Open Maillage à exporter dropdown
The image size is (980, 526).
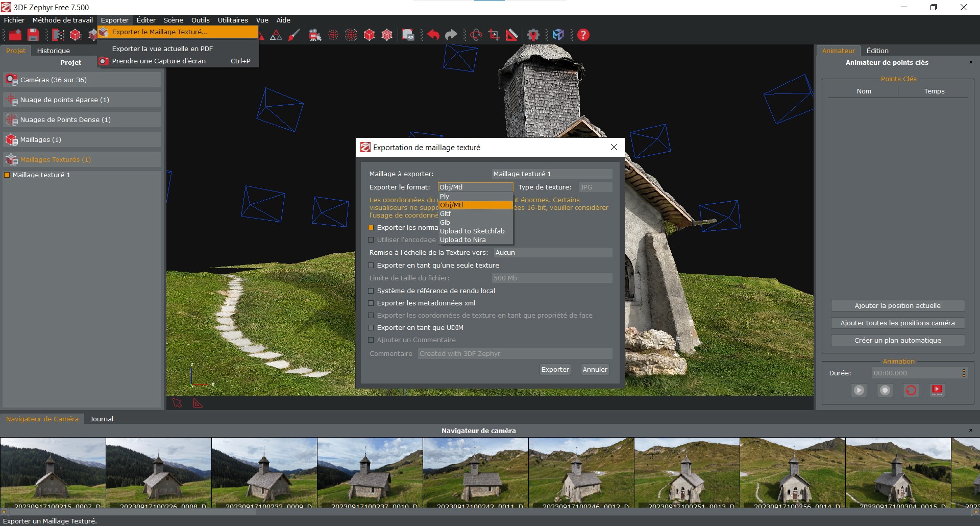tap(552, 174)
